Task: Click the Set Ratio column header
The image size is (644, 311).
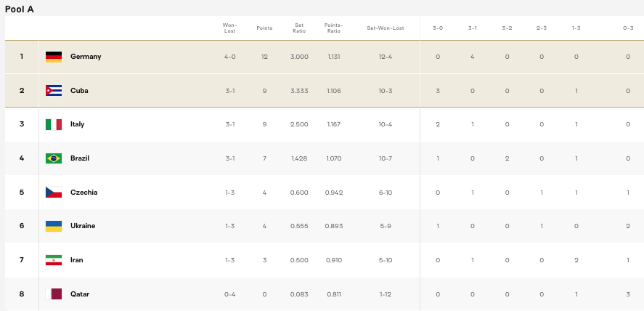Action: 299,28
